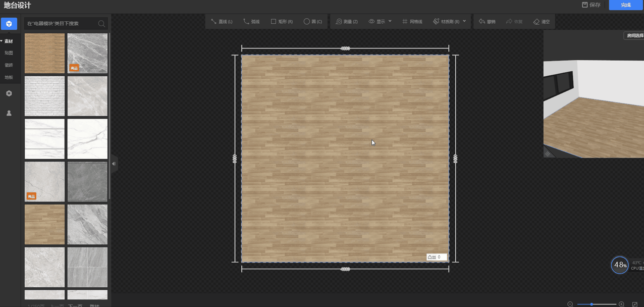Screen dimensions: 644x307
Task: Open the hexagon module sidebar icon
Action: pos(9,93)
